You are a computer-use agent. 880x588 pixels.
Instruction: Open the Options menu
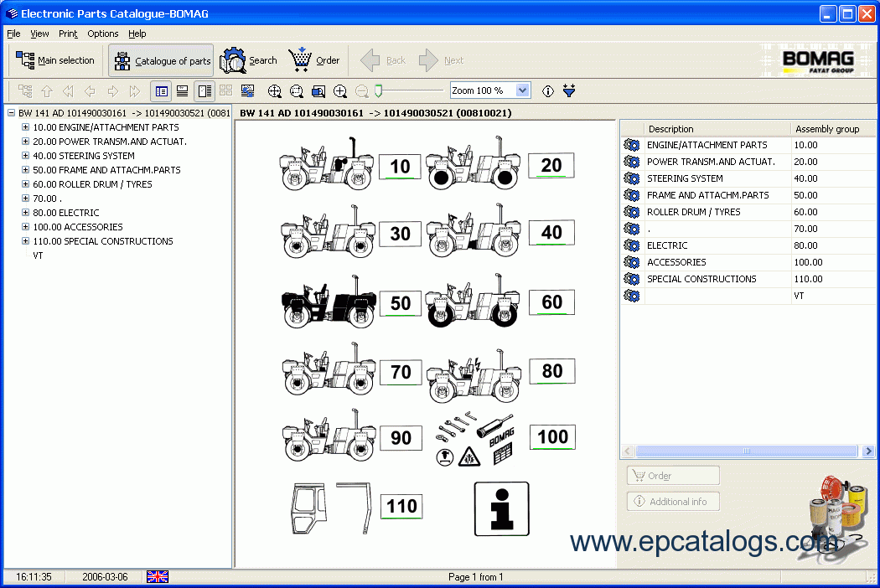tap(103, 34)
